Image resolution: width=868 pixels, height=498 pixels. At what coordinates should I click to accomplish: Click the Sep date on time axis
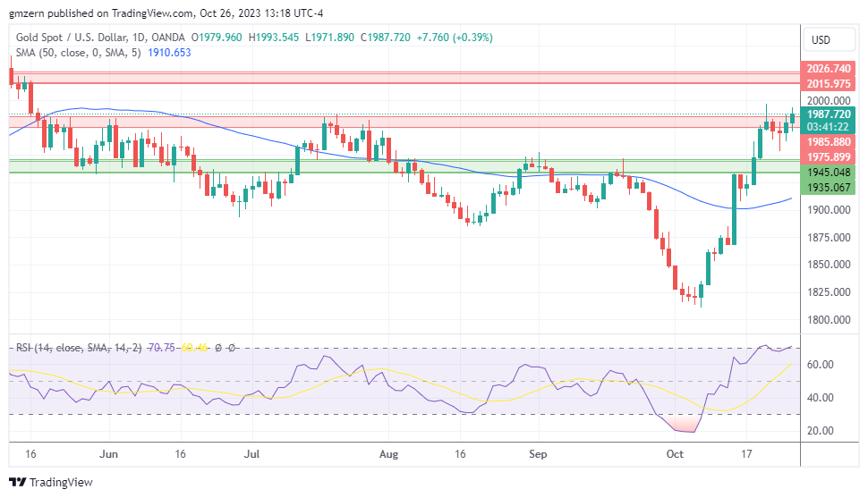pyautogui.click(x=538, y=453)
